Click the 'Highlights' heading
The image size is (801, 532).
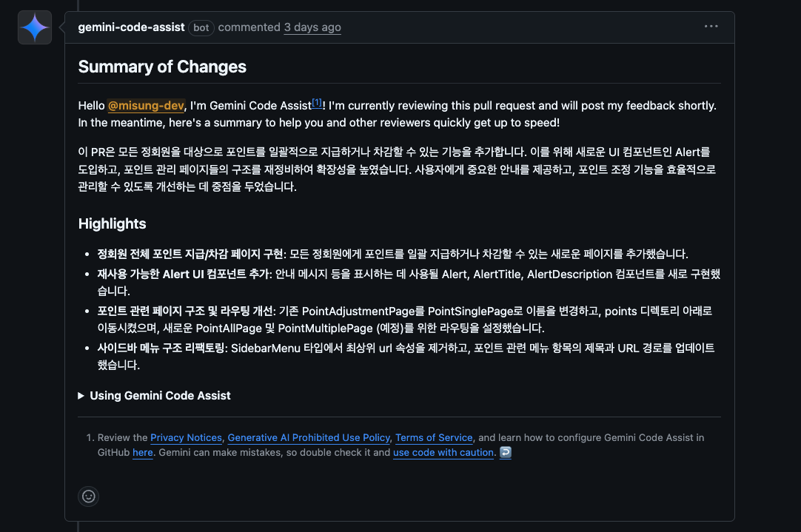112,223
